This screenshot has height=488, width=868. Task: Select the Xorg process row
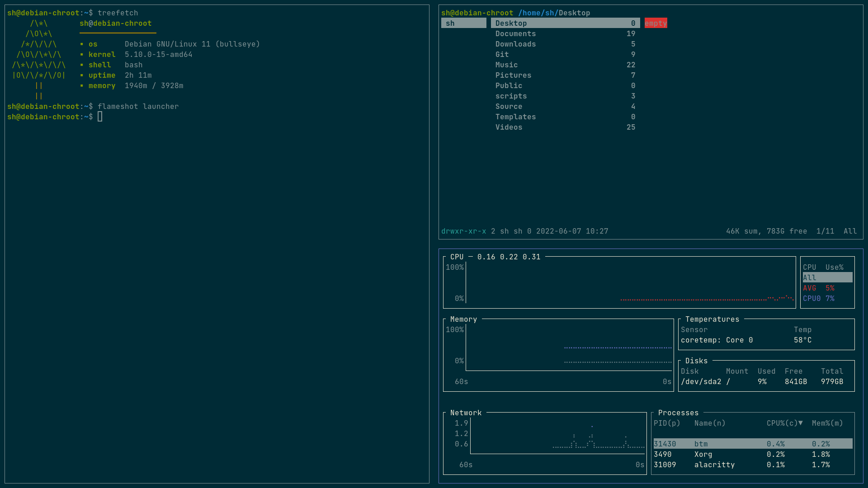tap(703, 455)
